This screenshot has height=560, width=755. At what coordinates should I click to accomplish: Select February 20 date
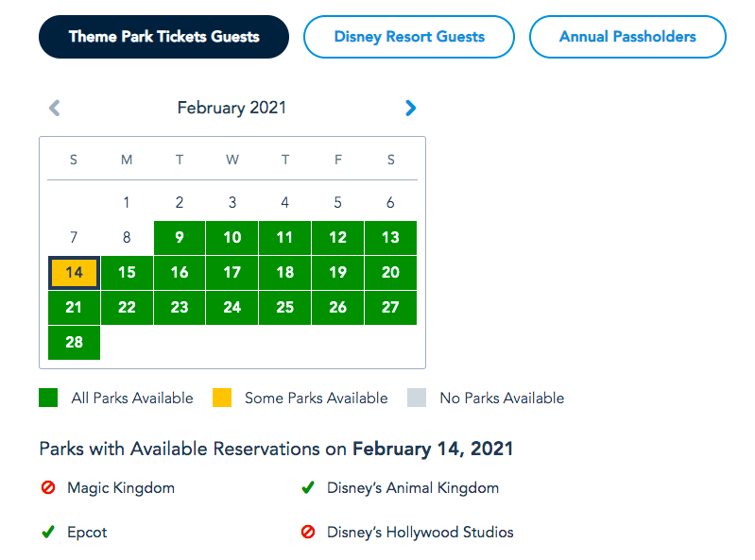point(390,273)
